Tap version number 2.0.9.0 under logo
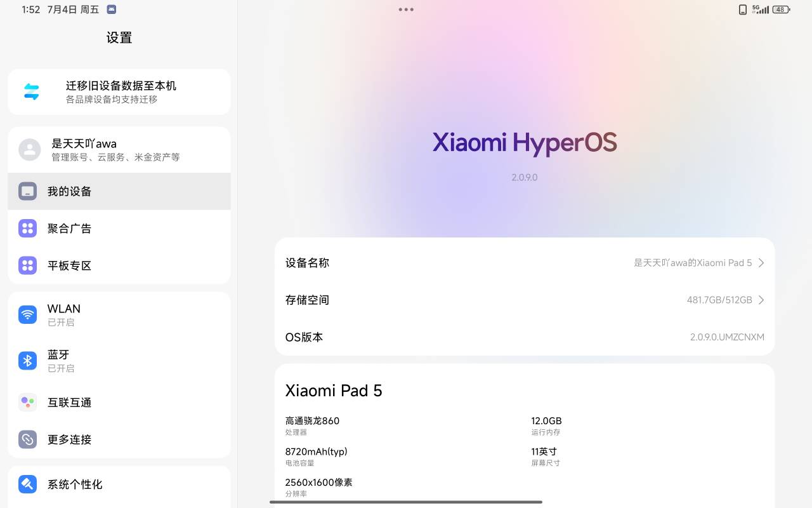 [525, 177]
